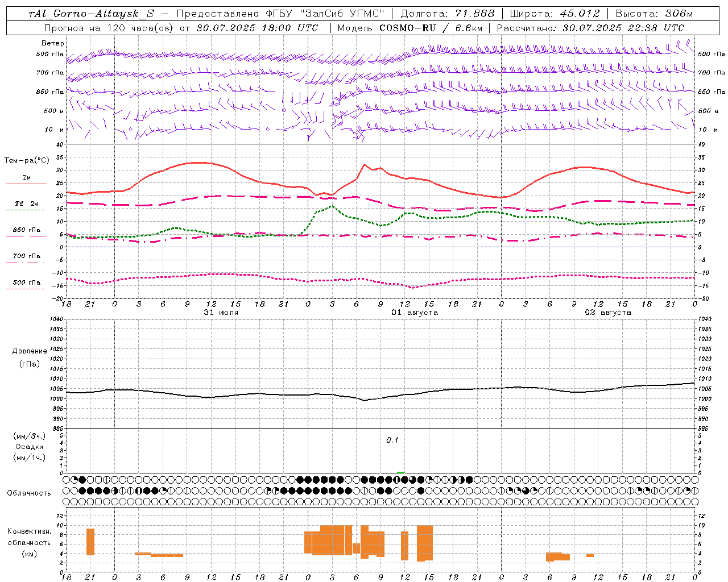Click the date label 31 июля

tap(221, 313)
